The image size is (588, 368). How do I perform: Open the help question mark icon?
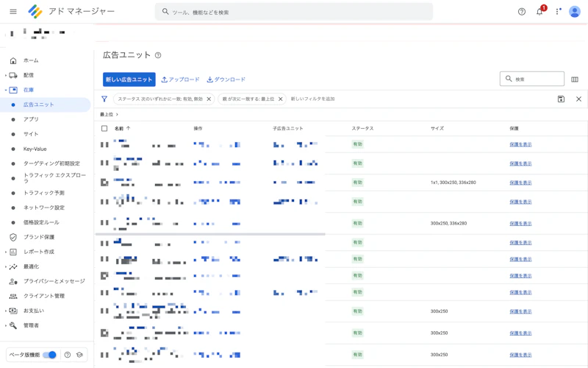pyautogui.click(x=522, y=12)
